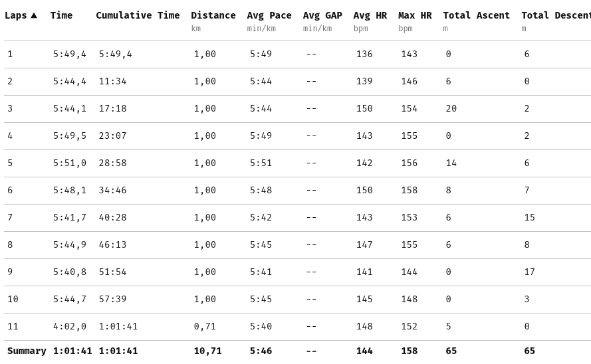Click the Distance column header
Screen dimensions: 591x364
(x=213, y=15)
